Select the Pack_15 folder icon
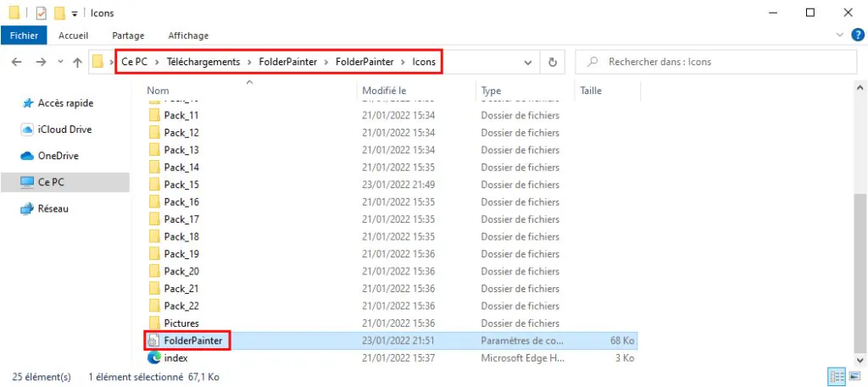The height and width of the screenshot is (387, 868). [154, 185]
